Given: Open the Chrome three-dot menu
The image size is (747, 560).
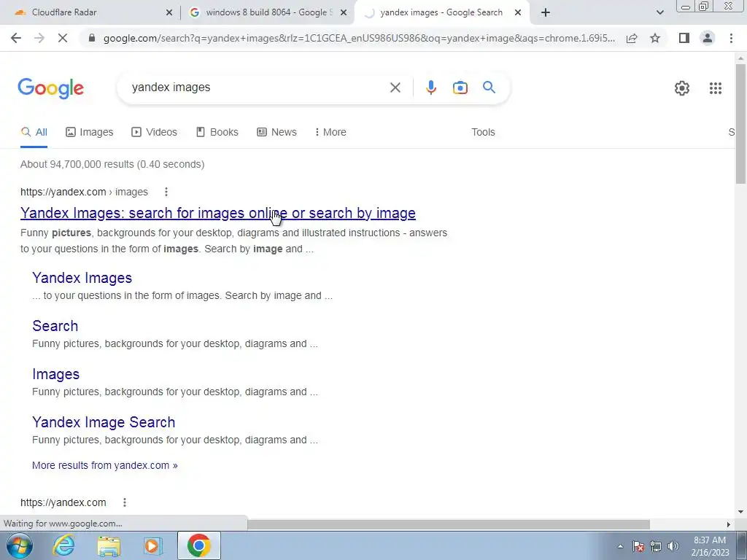Looking at the screenshot, I should click(x=731, y=38).
